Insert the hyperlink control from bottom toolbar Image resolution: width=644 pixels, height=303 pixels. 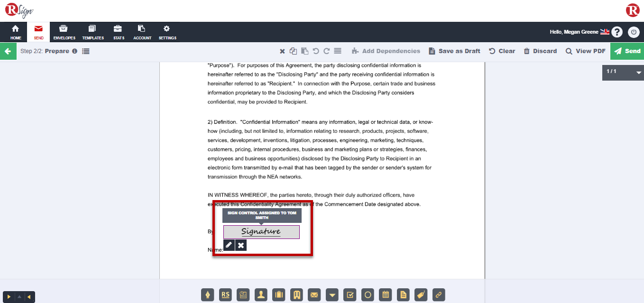439,295
